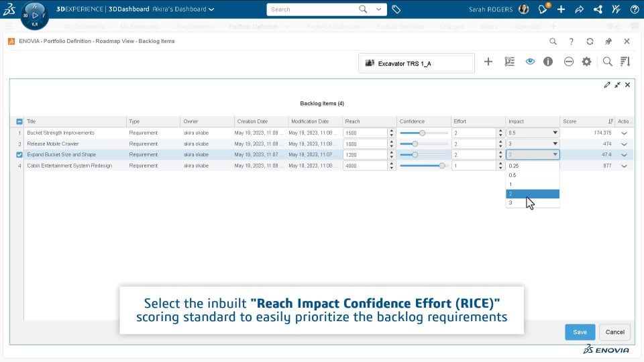Expand actions chevron for Bucket Strength Improvements
The height and width of the screenshot is (362, 644).
point(625,133)
